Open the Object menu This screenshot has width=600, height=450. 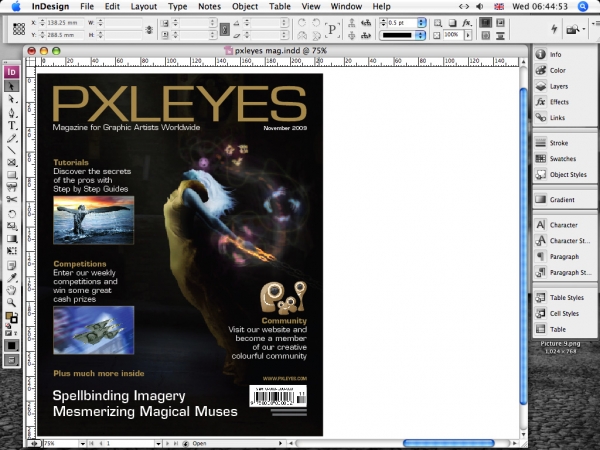click(x=245, y=7)
